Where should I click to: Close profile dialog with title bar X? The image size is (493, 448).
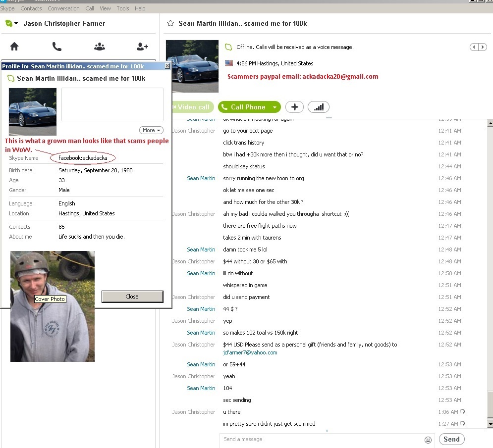point(167,66)
